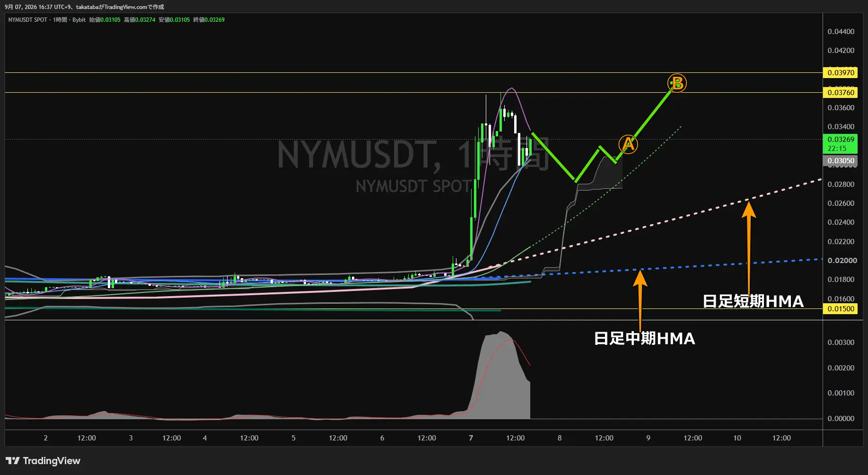Click the Bybit exchange label in header
Screen dimensions: 868x475
(79, 20)
